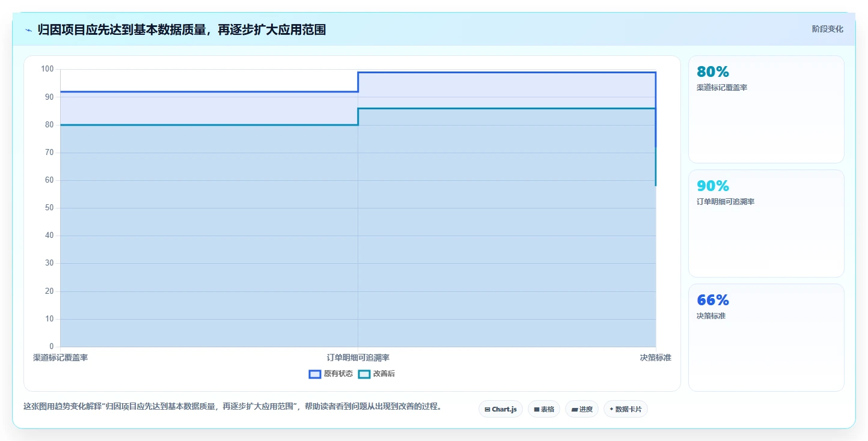Click the 66% value in third card
The height and width of the screenshot is (441, 868).
coord(713,300)
